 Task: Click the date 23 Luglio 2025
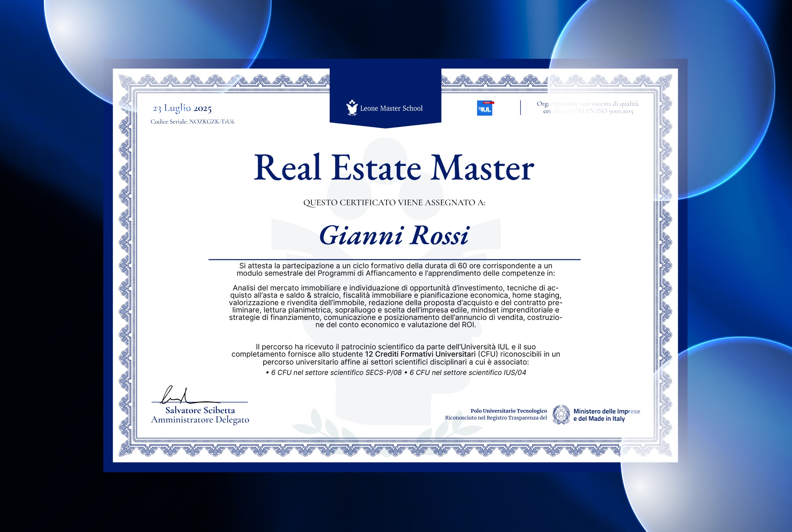[x=182, y=108]
